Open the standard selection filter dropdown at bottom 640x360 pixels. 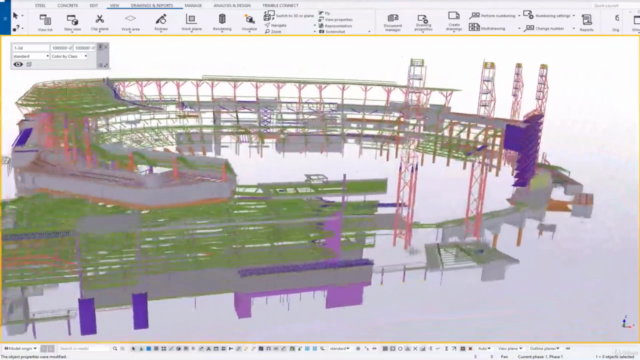[x=340, y=349]
